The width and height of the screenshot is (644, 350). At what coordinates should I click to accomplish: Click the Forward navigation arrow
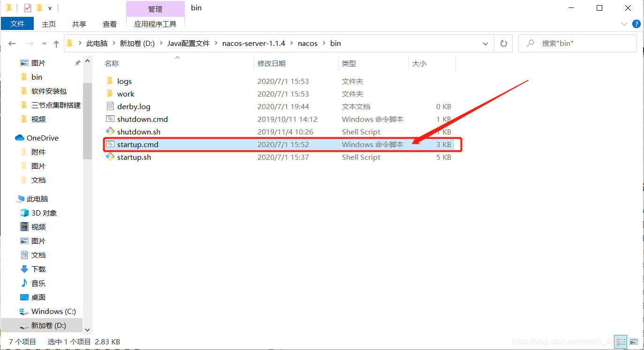[30, 44]
